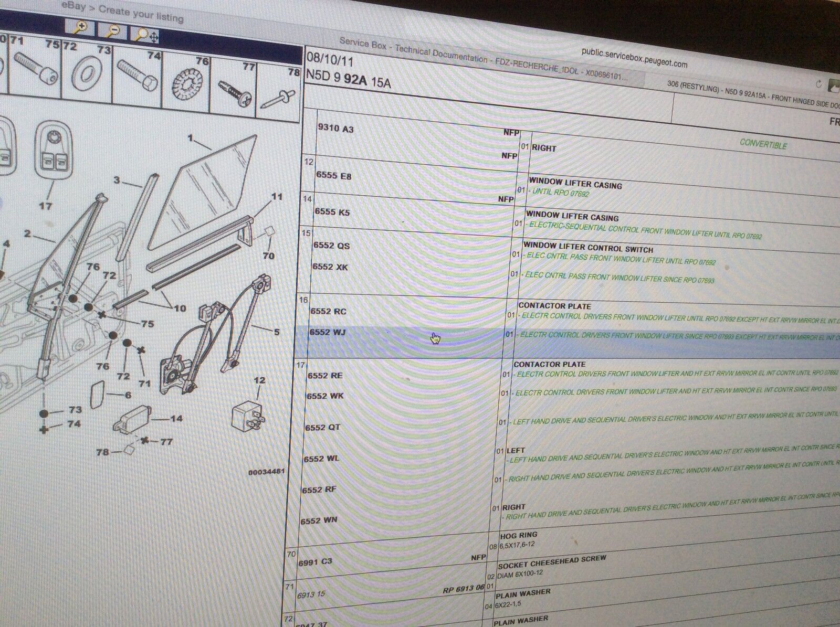Click part number 6552 WL
This screenshot has height=627, width=840.
321,458
